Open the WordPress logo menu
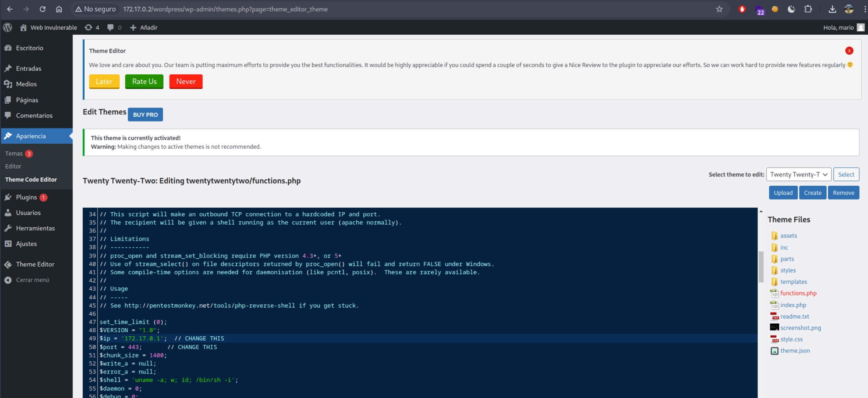The image size is (868, 398). pos(8,27)
